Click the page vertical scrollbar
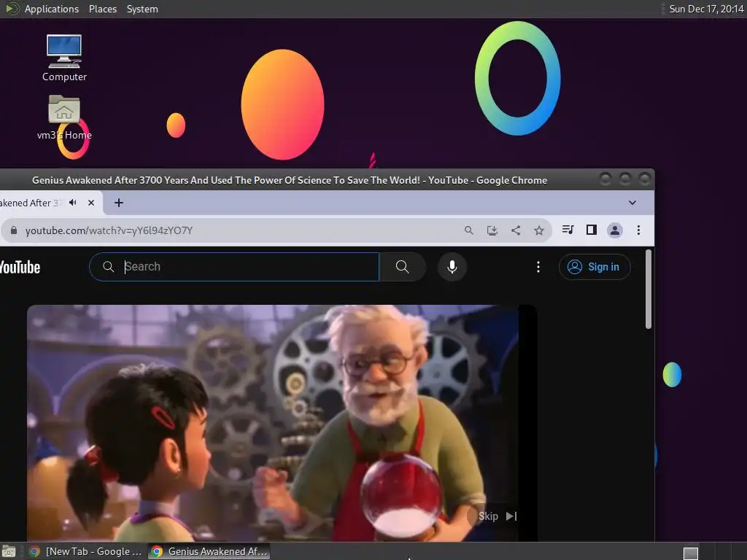Viewport: 747px width, 560px height. (x=648, y=289)
